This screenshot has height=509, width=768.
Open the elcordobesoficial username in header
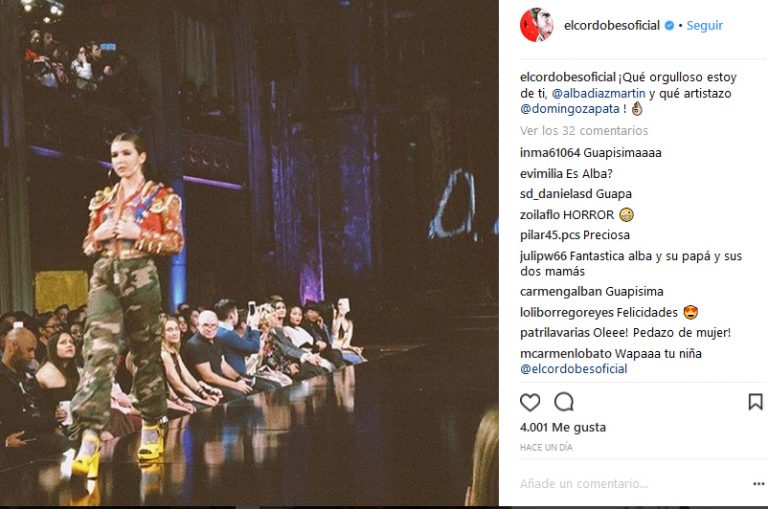(612, 25)
